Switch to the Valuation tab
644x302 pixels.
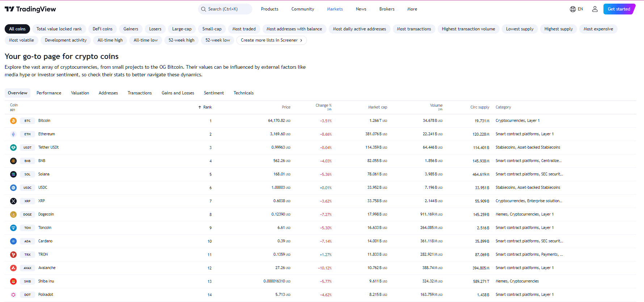coord(80,93)
